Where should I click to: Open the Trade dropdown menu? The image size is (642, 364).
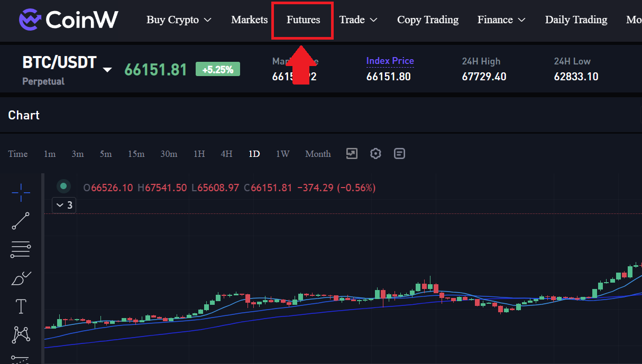click(x=358, y=20)
